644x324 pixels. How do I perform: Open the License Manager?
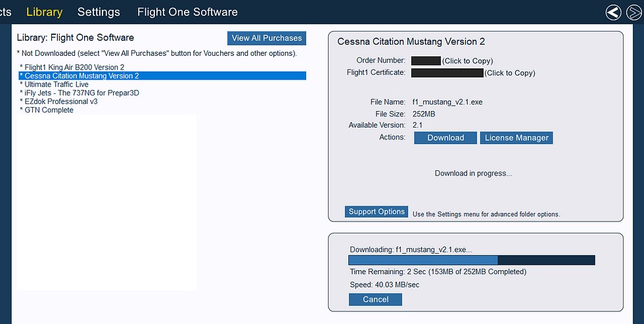click(x=517, y=138)
